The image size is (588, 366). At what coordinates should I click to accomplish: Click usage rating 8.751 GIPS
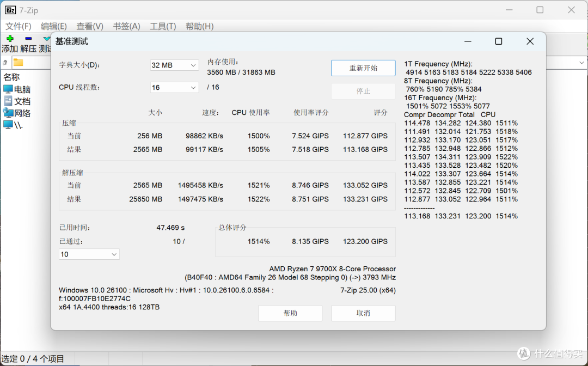tap(310, 199)
